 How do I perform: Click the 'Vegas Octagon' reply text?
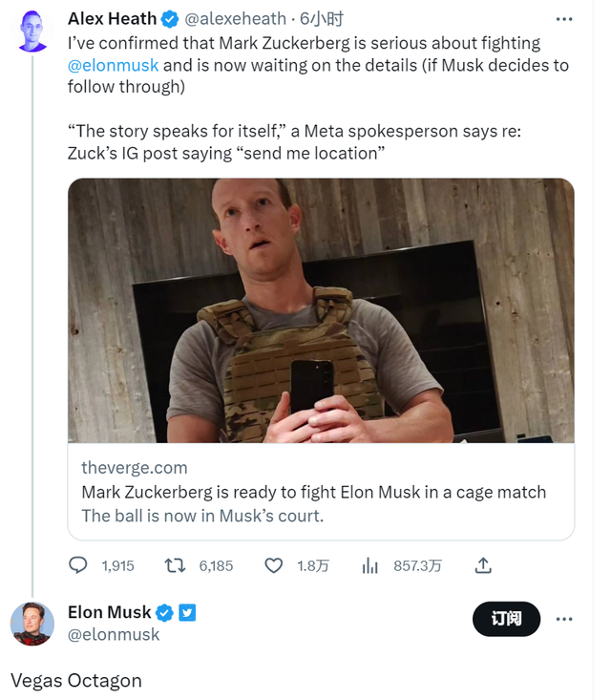[x=76, y=681]
